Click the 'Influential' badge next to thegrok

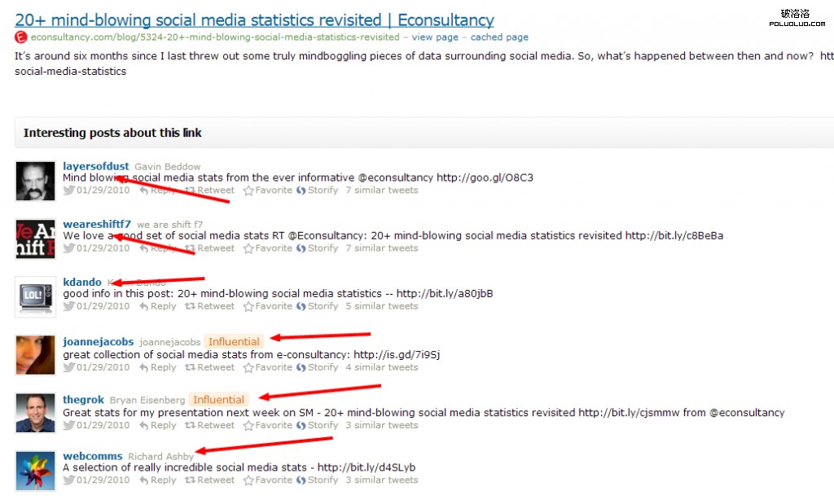(x=218, y=400)
